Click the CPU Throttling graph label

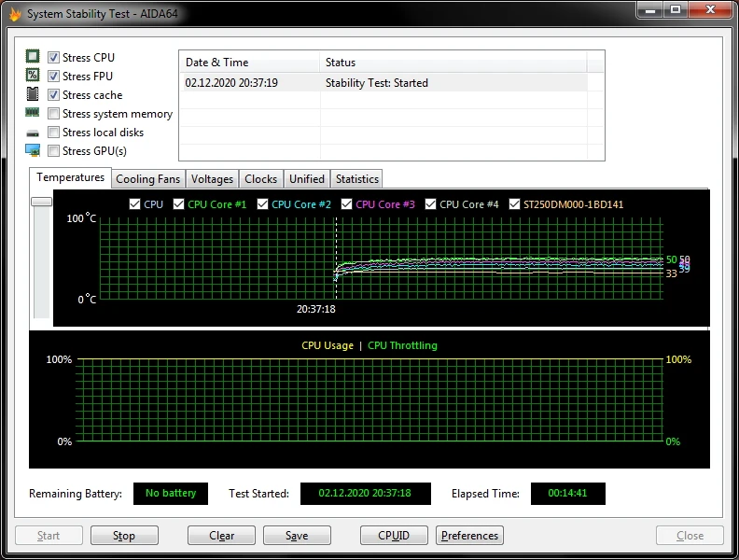click(x=402, y=345)
